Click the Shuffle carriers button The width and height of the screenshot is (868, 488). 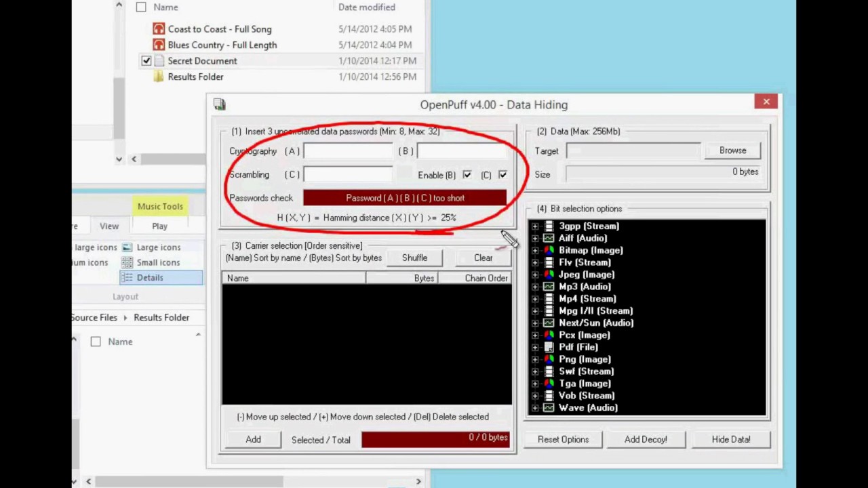pyautogui.click(x=414, y=258)
